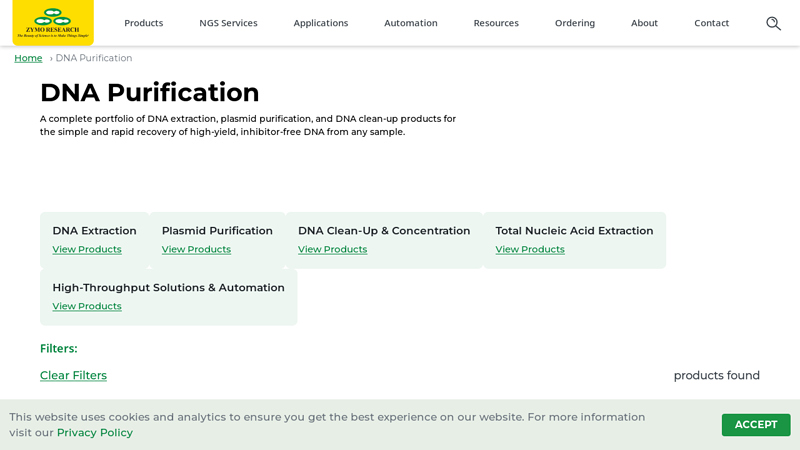Open the Ordering menu
Viewport: 800px width, 450px height.
pos(574,23)
